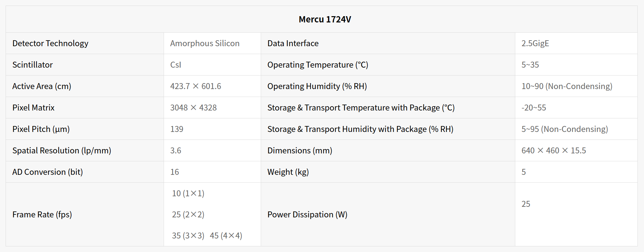The width and height of the screenshot is (644, 252).
Task: Click the Mercu 1724V table title
Action: coord(325,19)
